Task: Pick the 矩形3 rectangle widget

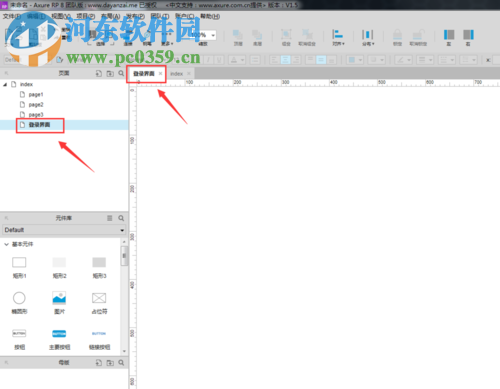Action: [99, 268]
